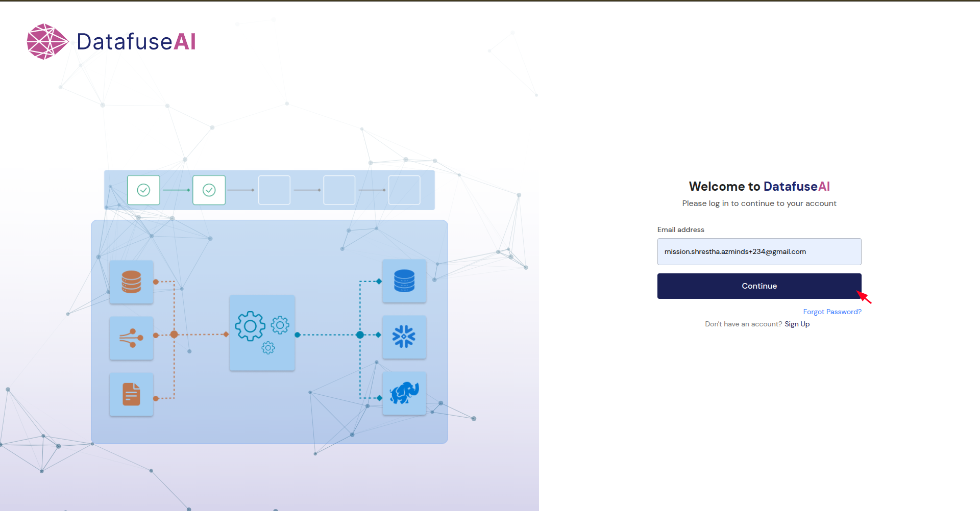Viewport: 980px width, 511px height.
Task: Click the first completed checkmark step
Action: (143, 190)
